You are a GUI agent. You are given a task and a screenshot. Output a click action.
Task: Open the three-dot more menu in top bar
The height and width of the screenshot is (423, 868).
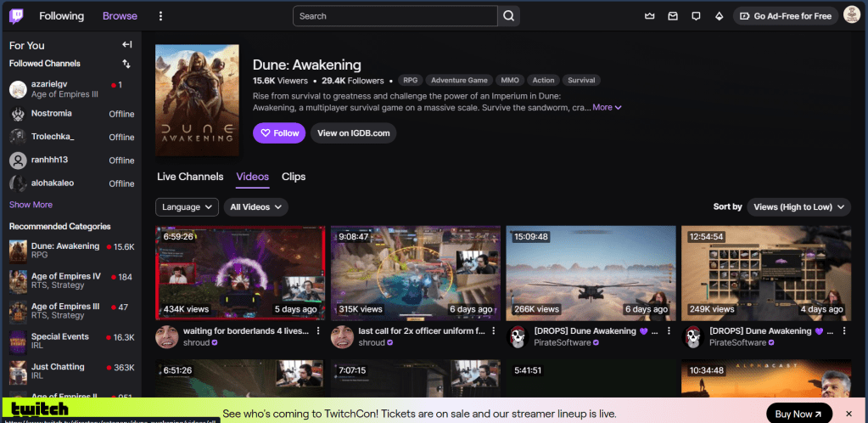coord(160,16)
